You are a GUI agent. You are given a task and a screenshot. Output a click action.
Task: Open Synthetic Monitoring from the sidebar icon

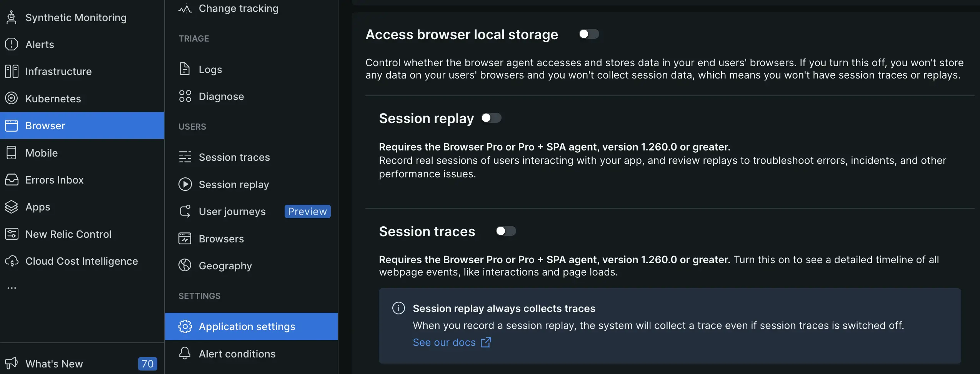coord(11,17)
